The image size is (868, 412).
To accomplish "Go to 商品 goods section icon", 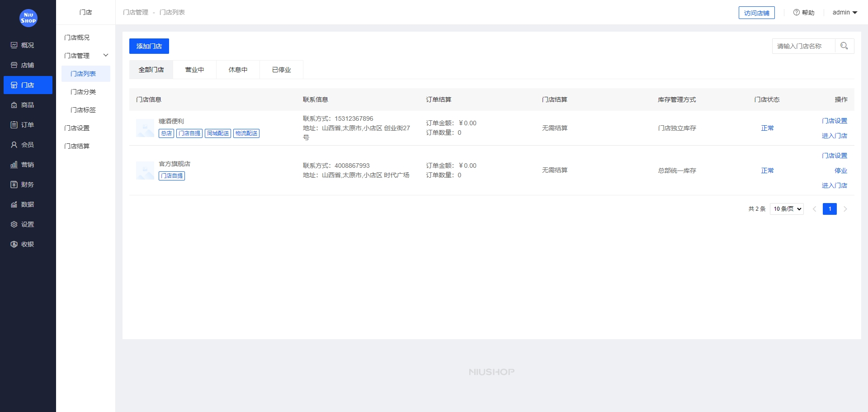I will pyautogui.click(x=14, y=105).
